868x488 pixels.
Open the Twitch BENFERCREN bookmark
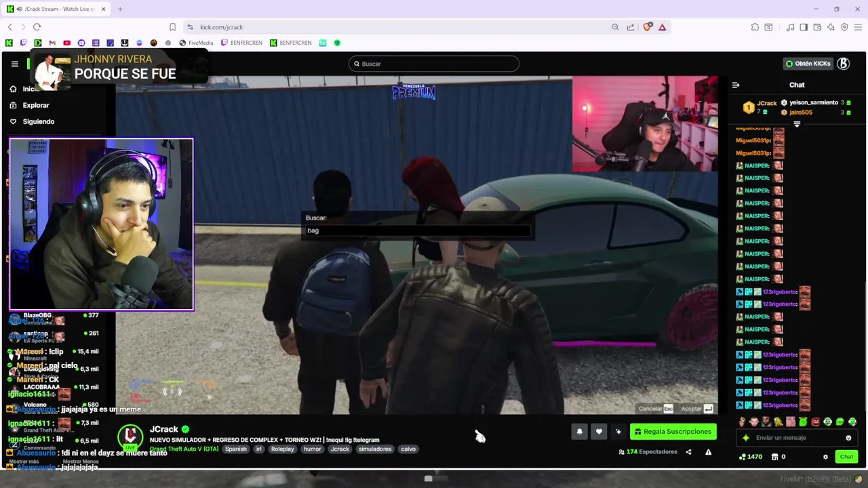[241, 43]
